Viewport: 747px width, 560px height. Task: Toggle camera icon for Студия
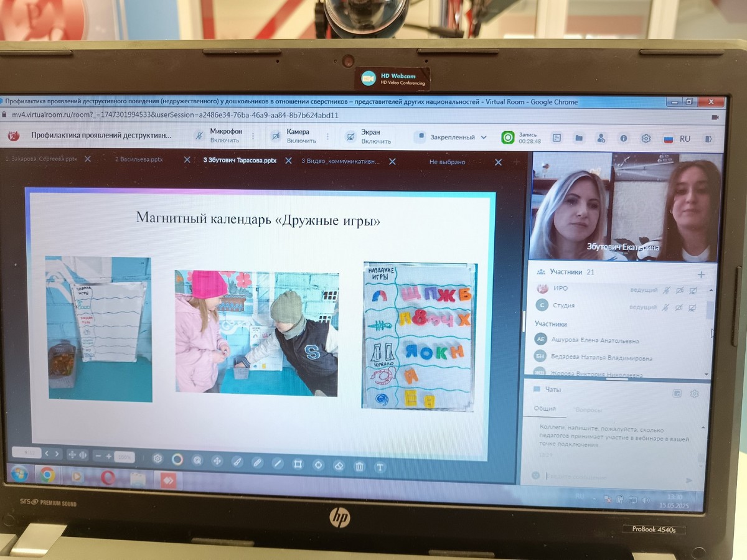pos(680,307)
